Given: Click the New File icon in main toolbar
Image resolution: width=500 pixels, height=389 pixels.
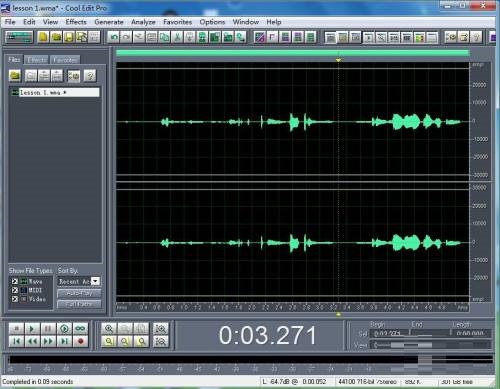Looking at the screenshot, I should pyautogui.click(x=43, y=37).
